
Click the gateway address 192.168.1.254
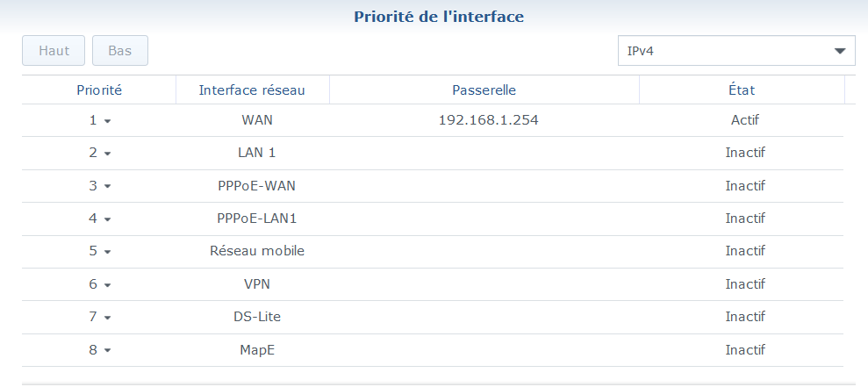click(x=488, y=120)
